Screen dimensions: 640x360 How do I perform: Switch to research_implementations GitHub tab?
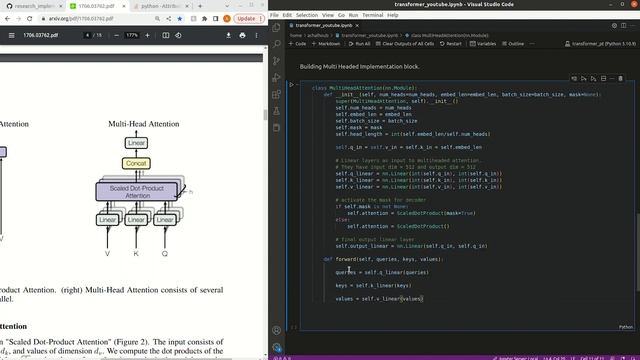33,6
